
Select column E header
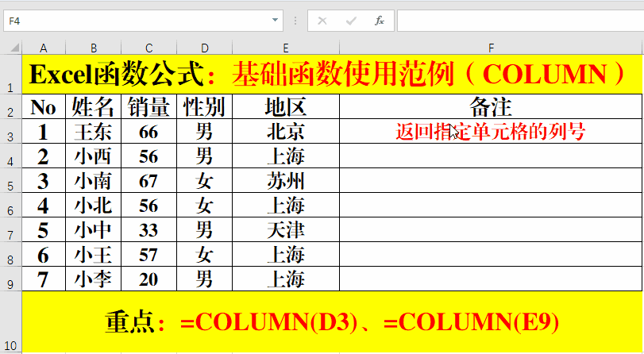(x=286, y=48)
